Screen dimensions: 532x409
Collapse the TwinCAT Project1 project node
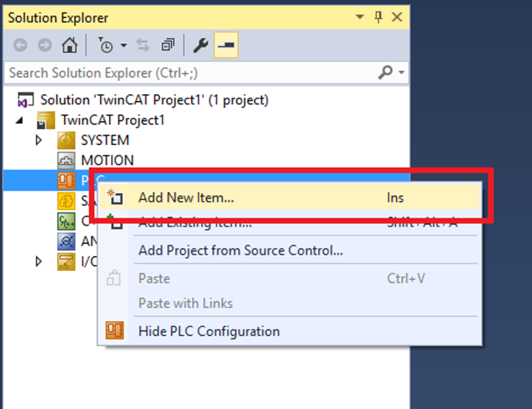point(20,120)
